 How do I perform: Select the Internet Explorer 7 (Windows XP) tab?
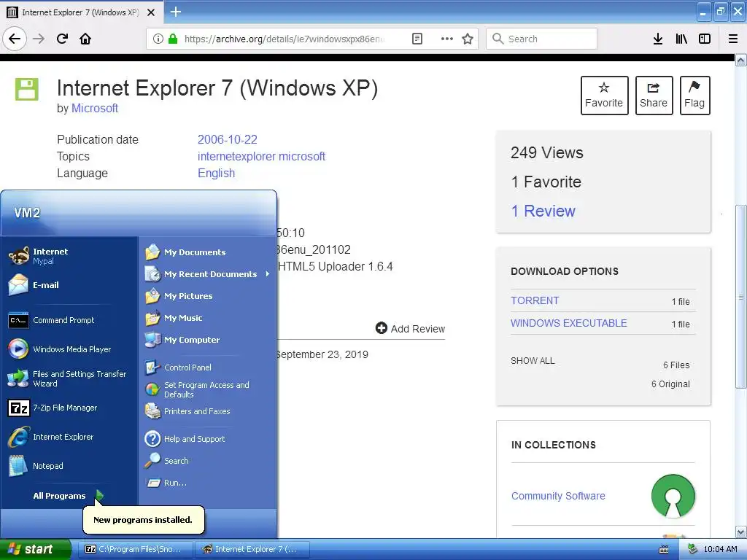coord(80,12)
